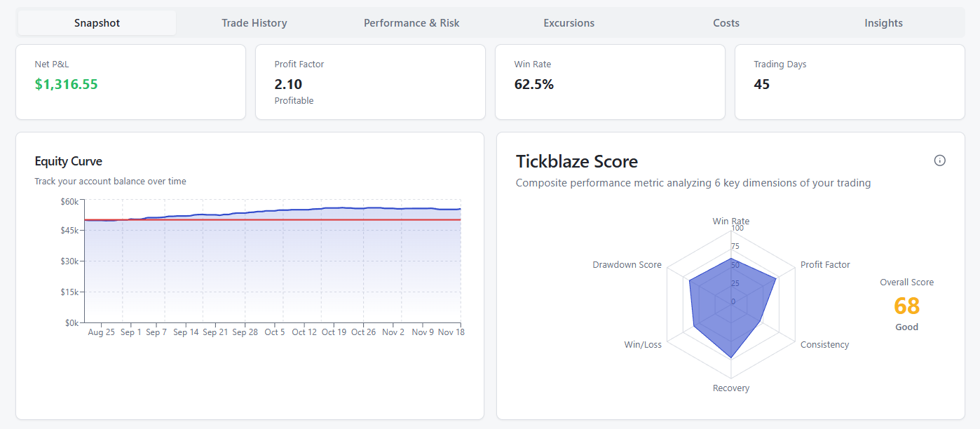Viewport: 980px width, 429px height.
Task: Click the Drawdown Score radar axis label
Action: click(627, 265)
